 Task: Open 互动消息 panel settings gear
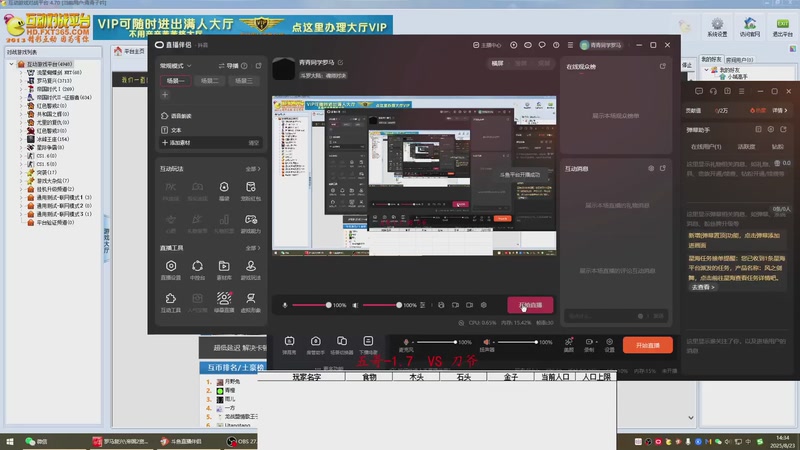651,168
